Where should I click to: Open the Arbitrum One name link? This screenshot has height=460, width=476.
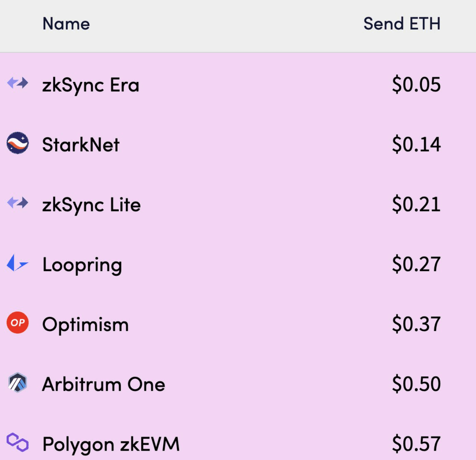pyautogui.click(x=103, y=385)
